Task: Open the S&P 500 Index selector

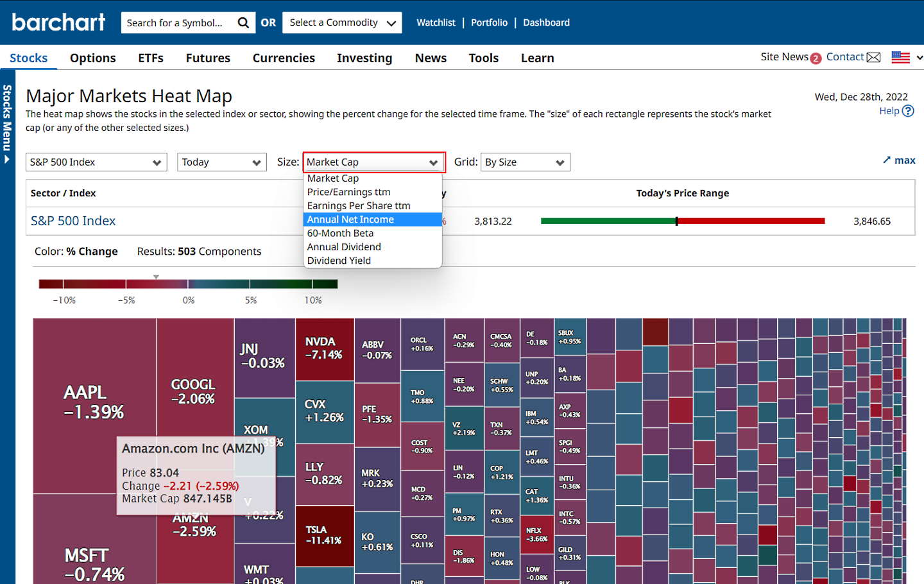Action: 96,162
